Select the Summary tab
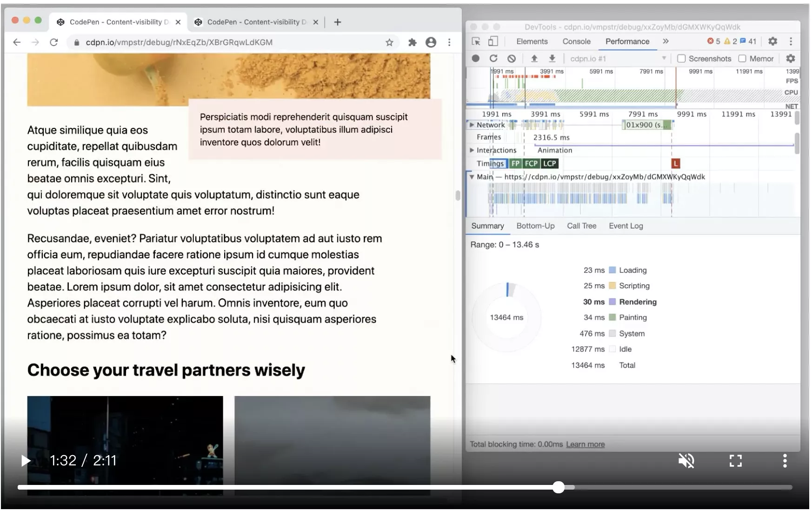 487,226
